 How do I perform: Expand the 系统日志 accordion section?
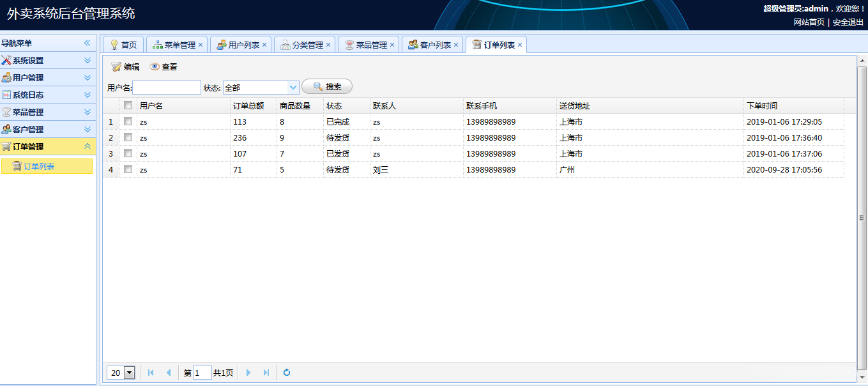tap(88, 95)
